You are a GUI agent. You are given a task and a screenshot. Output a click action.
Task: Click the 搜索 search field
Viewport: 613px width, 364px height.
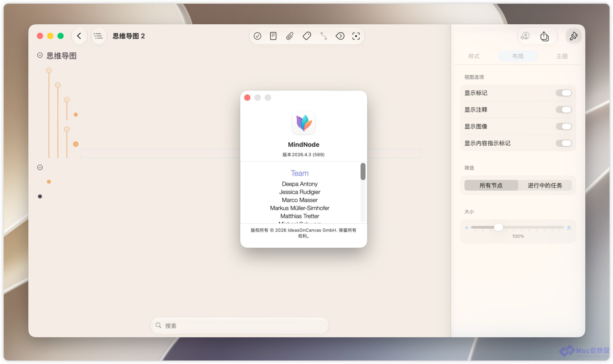tap(239, 325)
